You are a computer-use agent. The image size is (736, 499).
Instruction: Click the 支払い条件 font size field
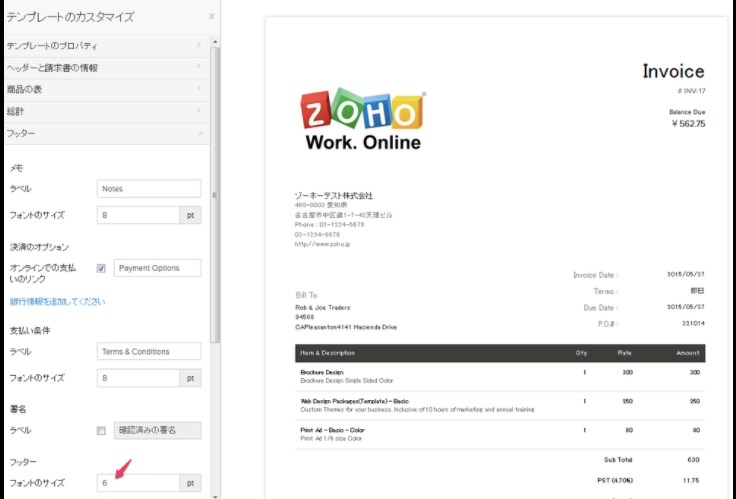[138, 378]
